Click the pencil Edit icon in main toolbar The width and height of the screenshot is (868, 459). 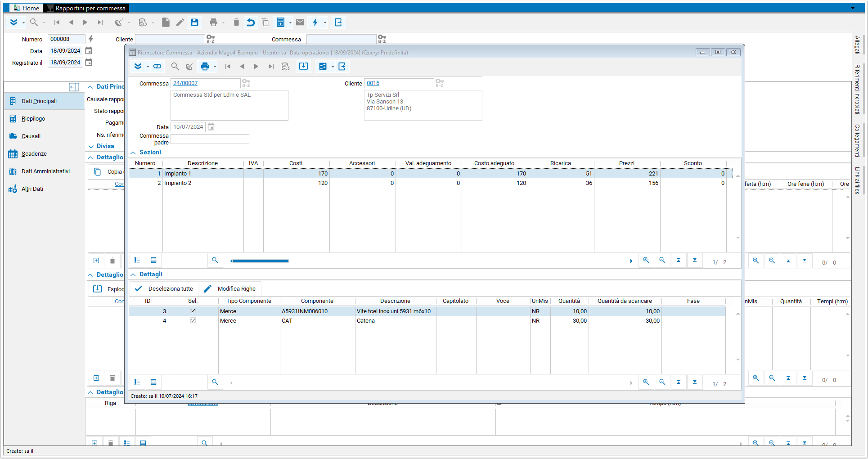click(180, 22)
